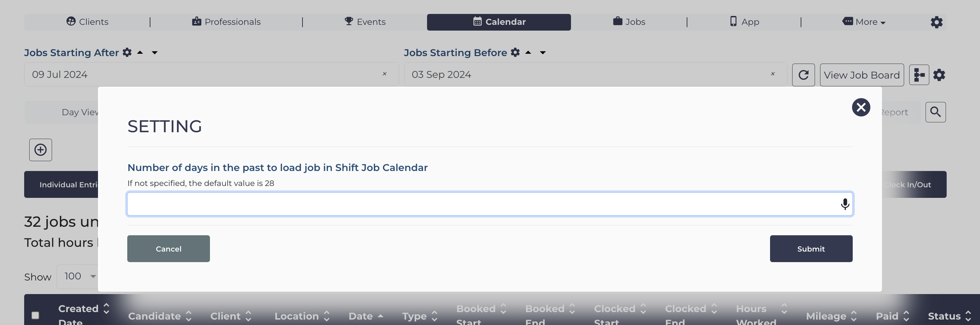Close the Setting dialog with the X icon
Screen dimensions: 980x325
tap(861, 107)
